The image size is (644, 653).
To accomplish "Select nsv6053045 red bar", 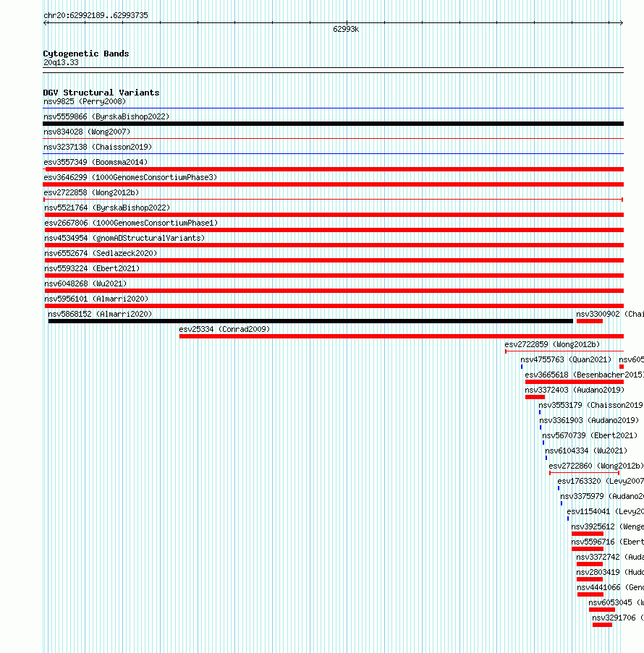I will click(x=602, y=610).
